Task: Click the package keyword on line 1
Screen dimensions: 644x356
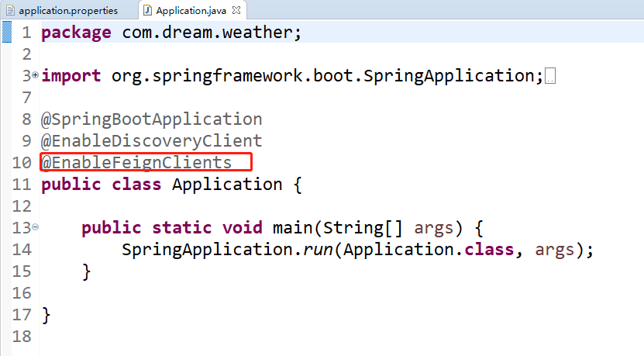Action: pos(77,33)
